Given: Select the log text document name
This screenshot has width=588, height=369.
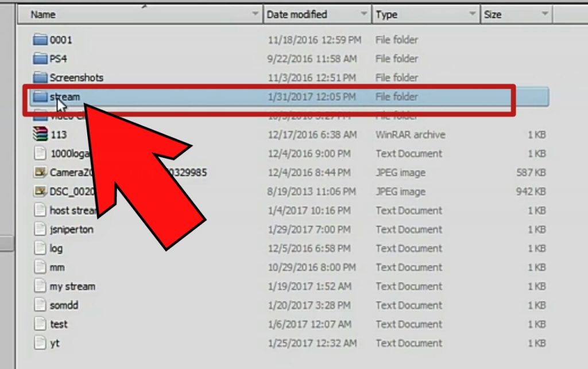Looking at the screenshot, I should click(x=56, y=248).
